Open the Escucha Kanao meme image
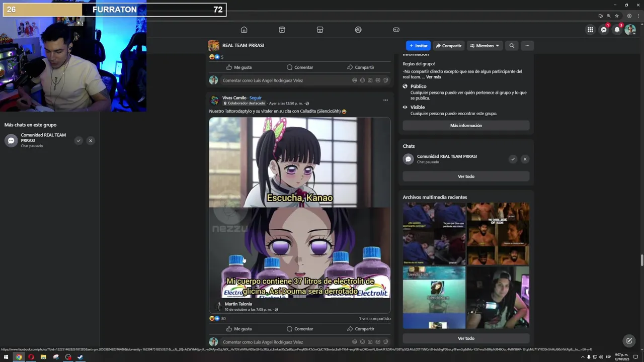The image size is (644, 362). pyautogui.click(x=300, y=208)
